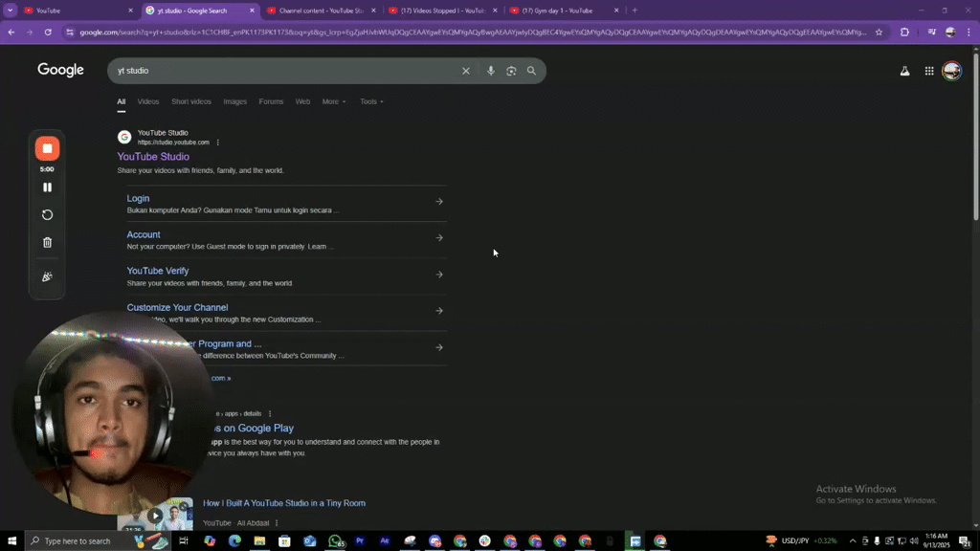This screenshot has width=980, height=551.
Task: Open the Customize Your Channel sitelink
Action: (177, 307)
